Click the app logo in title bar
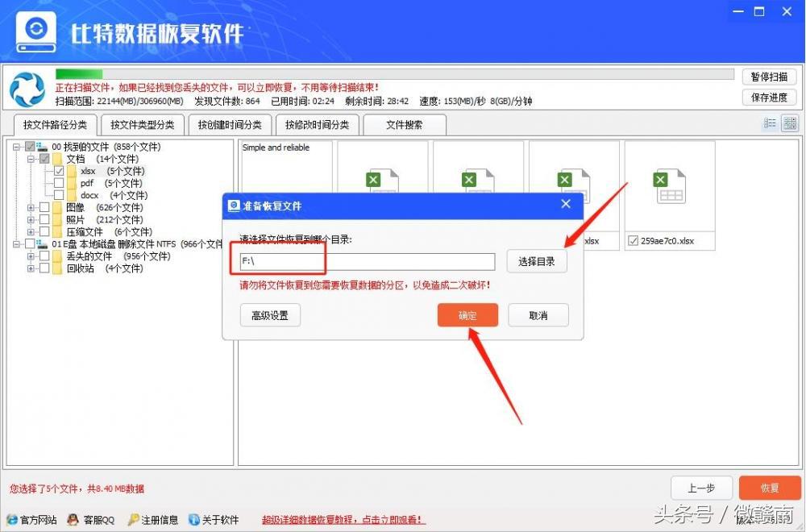Image resolution: width=806 pixels, height=532 pixels. pyautogui.click(x=35, y=31)
